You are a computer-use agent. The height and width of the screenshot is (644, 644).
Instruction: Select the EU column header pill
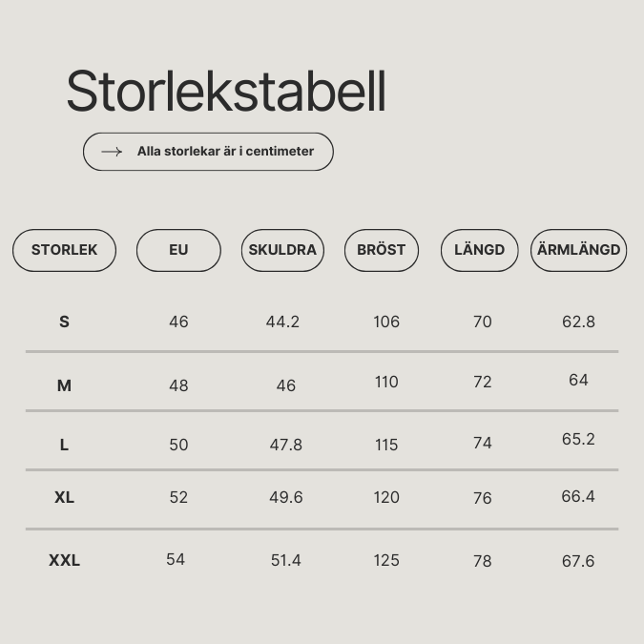(178, 250)
